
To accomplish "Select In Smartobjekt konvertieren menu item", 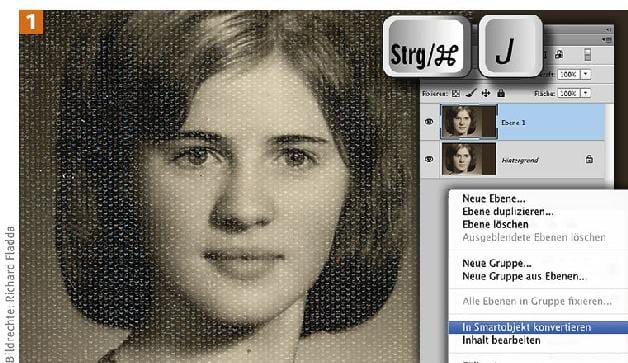I will point(537,327).
